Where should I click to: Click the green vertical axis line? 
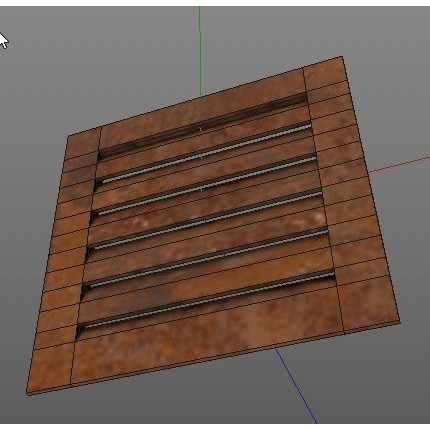pyautogui.click(x=200, y=52)
